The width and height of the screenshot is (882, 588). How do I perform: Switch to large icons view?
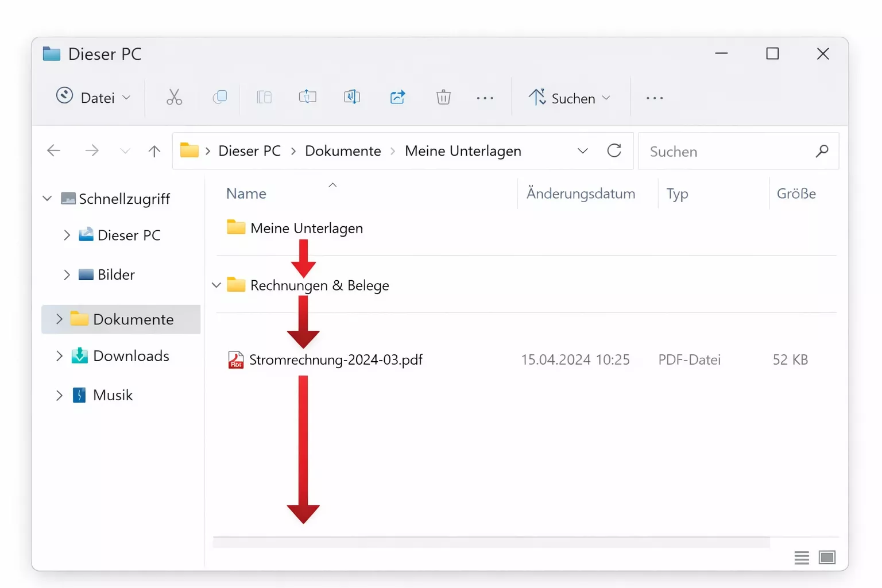tap(827, 557)
